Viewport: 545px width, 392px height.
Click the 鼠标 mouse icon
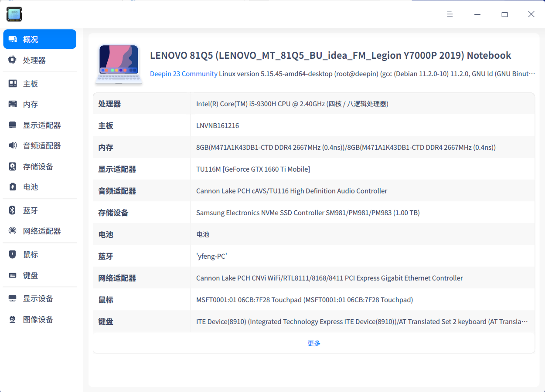13,254
